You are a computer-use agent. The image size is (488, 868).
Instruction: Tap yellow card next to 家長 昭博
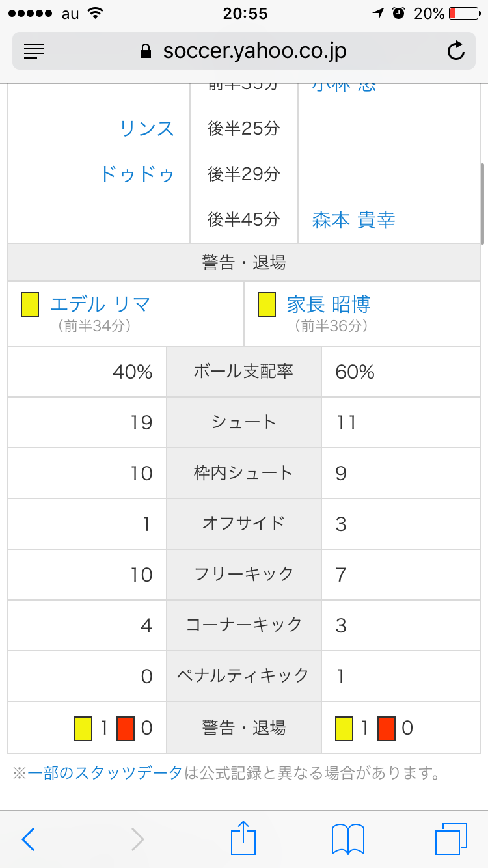click(x=266, y=305)
